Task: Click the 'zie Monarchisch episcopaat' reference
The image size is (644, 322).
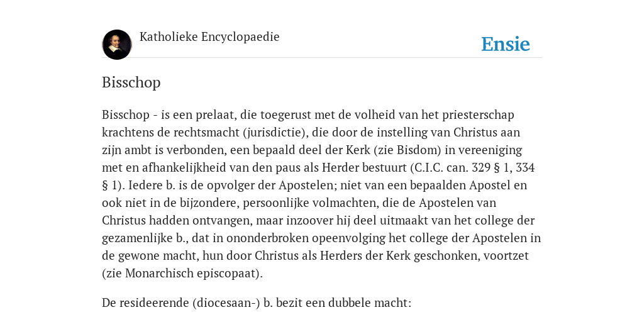Action: (x=180, y=274)
